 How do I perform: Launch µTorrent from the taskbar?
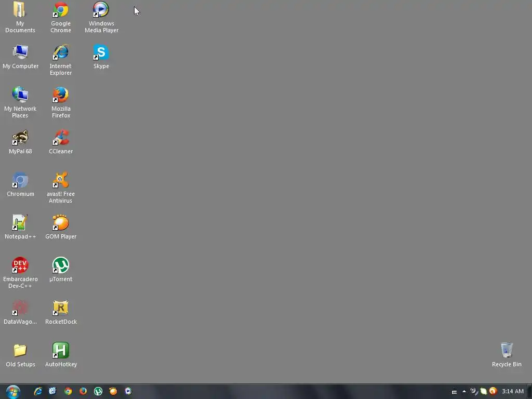(98, 391)
